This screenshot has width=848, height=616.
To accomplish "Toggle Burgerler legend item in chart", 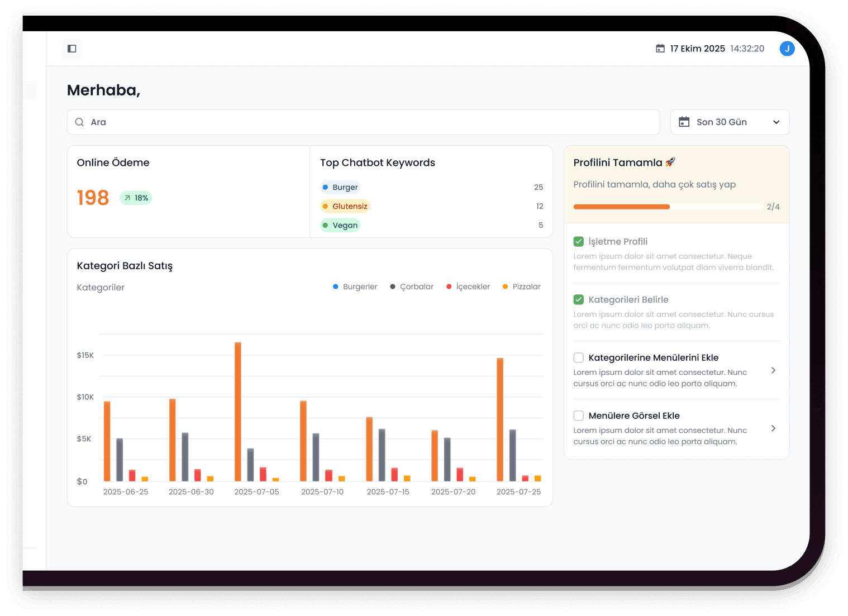I will (x=355, y=287).
